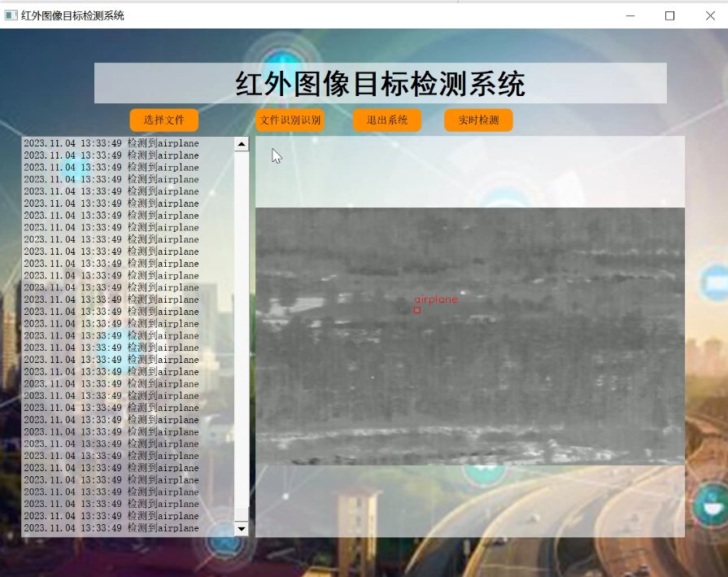The width and height of the screenshot is (728, 577).
Task: Minimize the 红外图像目标检测系统 window
Action: coord(630,15)
